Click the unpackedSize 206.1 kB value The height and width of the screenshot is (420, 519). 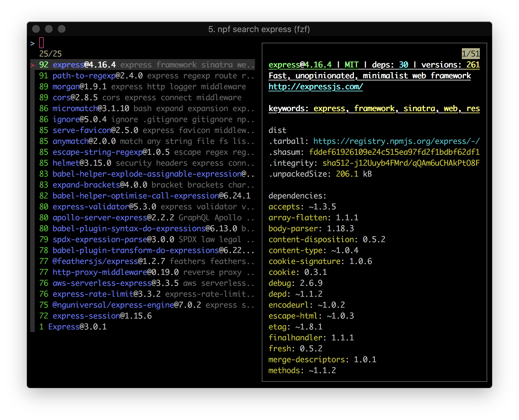pos(354,174)
